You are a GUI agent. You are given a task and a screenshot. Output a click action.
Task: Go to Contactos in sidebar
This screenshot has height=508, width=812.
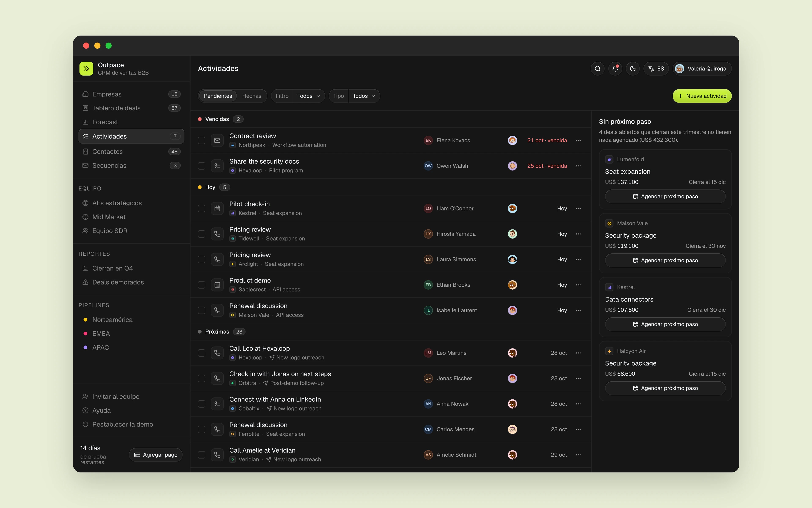131,152
